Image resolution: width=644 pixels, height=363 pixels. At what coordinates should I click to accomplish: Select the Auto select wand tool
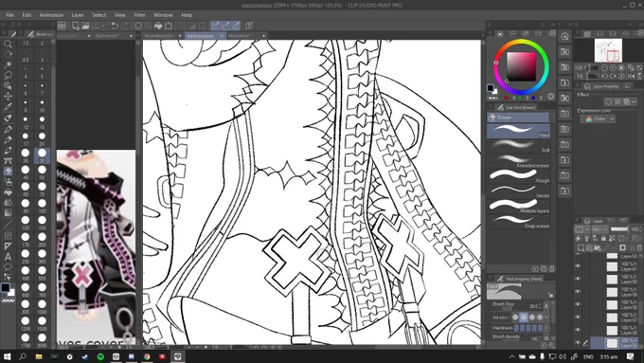(x=8, y=64)
